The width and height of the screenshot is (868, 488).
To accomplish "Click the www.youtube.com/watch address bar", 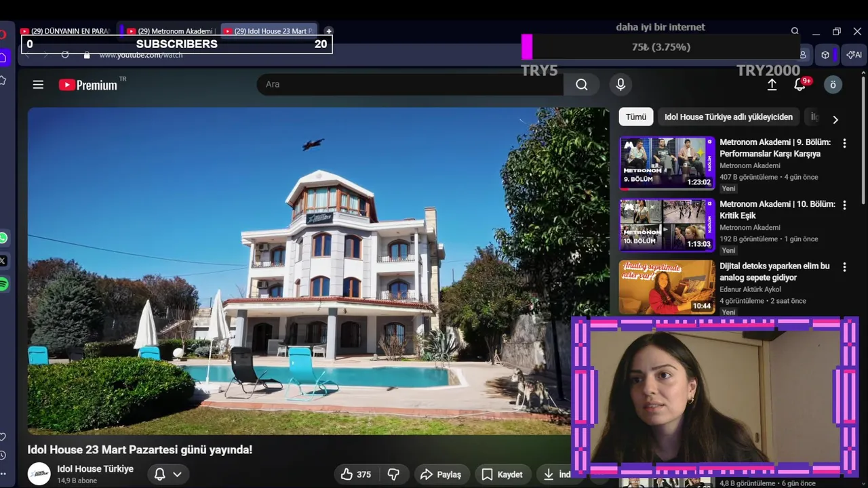I will tap(141, 55).
